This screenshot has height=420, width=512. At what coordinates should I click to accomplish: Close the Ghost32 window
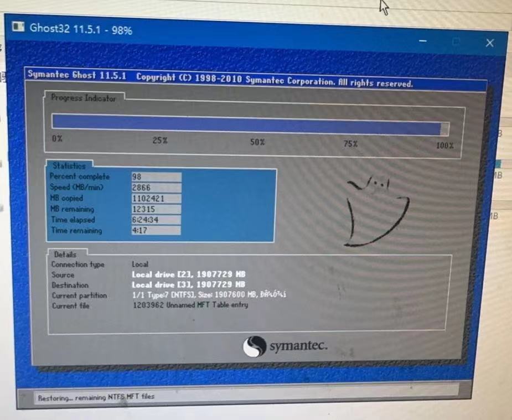pos(489,43)
